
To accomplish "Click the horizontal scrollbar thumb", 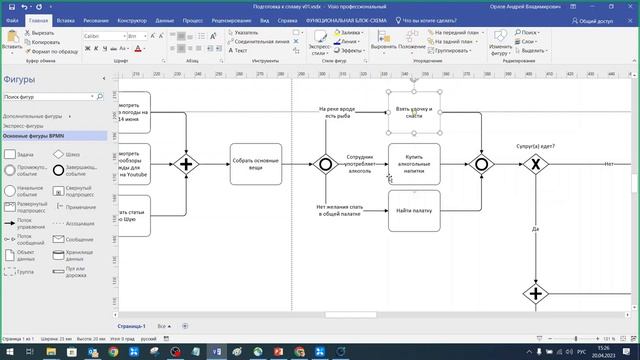I will [351, 315].
